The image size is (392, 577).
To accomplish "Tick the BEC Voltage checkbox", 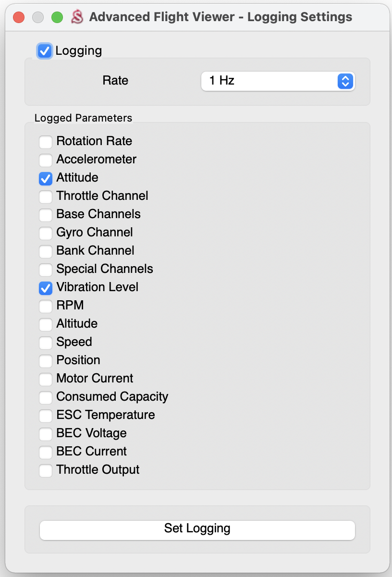I will [46, 434].
